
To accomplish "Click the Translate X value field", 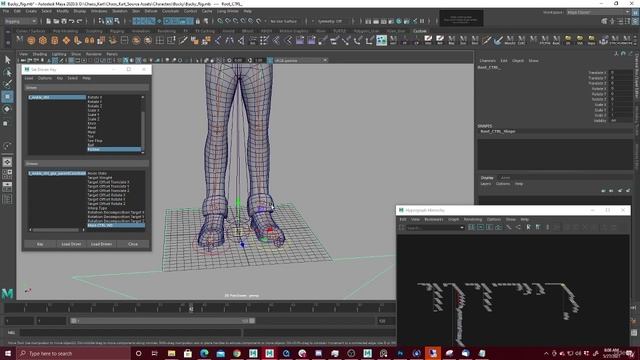I will coord(621,73).
